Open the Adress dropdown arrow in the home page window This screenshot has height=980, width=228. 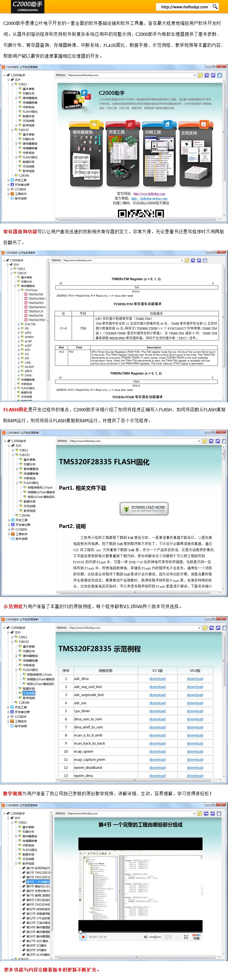click(x=195, y=75)
